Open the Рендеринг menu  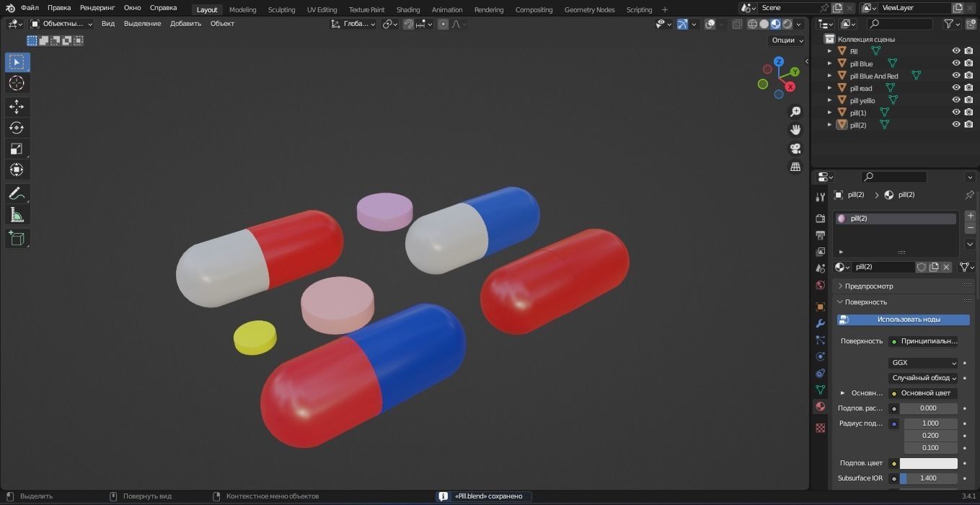(97, 8)
